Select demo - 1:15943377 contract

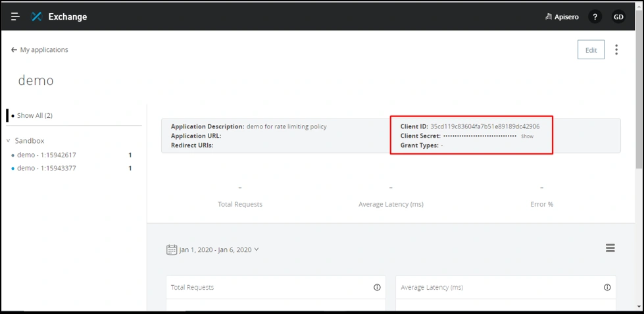[x=46, y=169]
